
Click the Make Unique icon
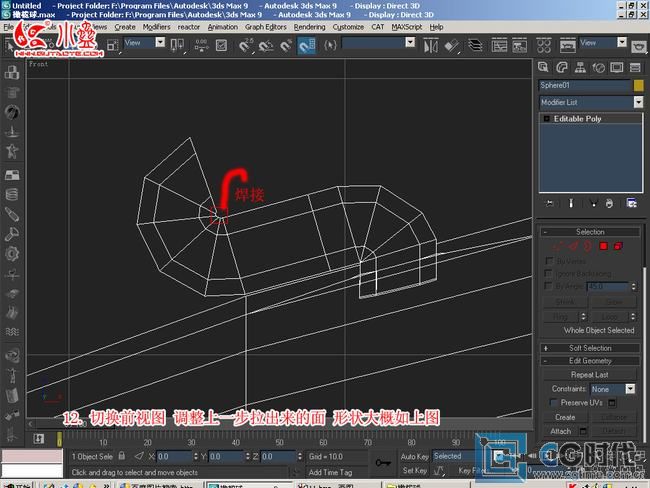click(x=593, y=203)
